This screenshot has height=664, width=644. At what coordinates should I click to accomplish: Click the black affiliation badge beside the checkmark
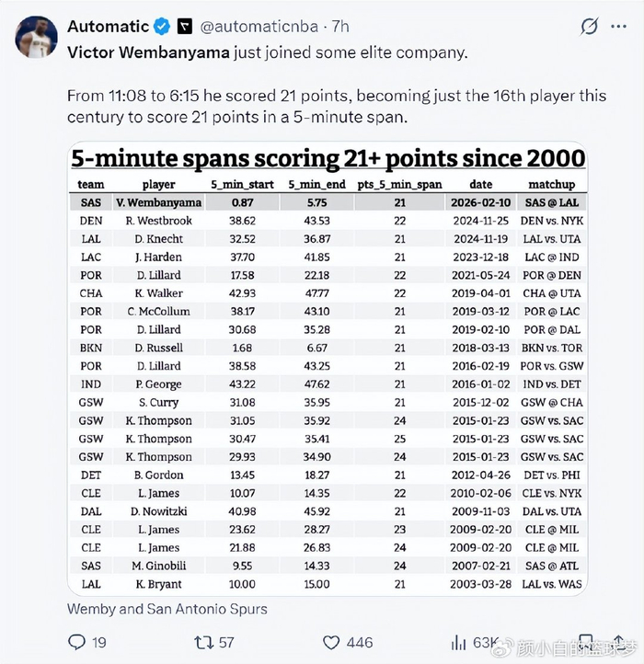point(184,27)
